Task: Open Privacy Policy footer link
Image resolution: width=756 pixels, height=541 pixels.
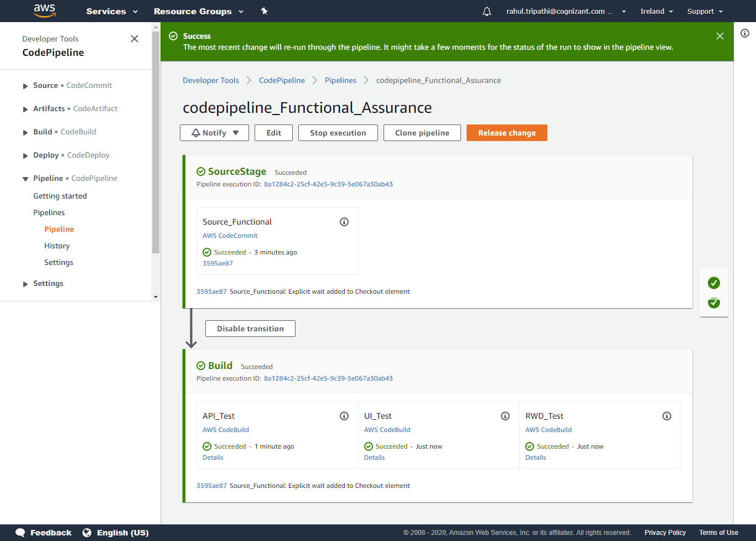Action: coord(665,533)
